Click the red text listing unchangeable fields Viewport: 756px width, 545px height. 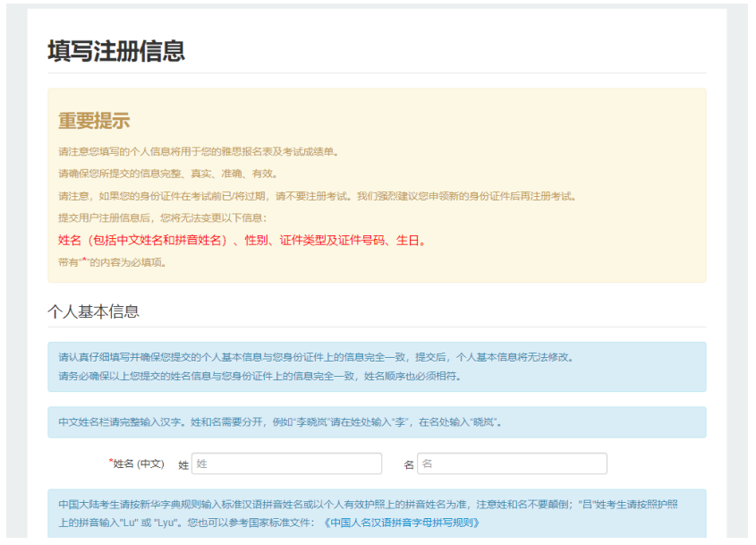[242, 240]
